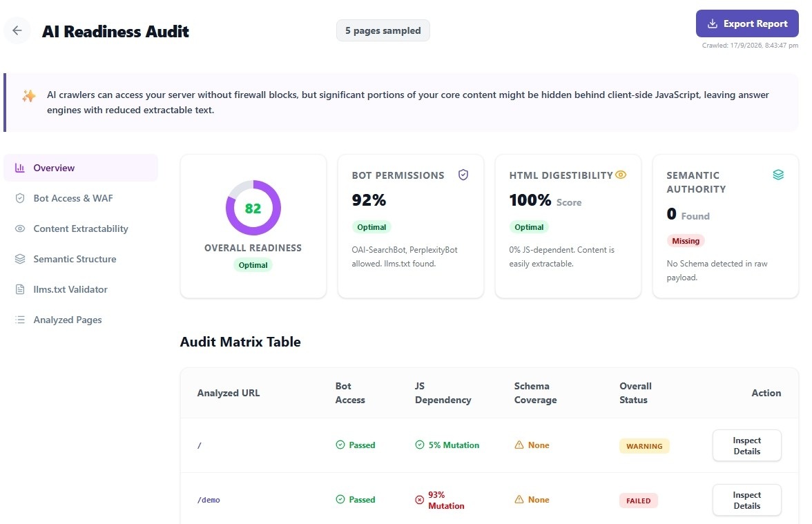Click the 92% Bot Permissions value

point(369,200)
